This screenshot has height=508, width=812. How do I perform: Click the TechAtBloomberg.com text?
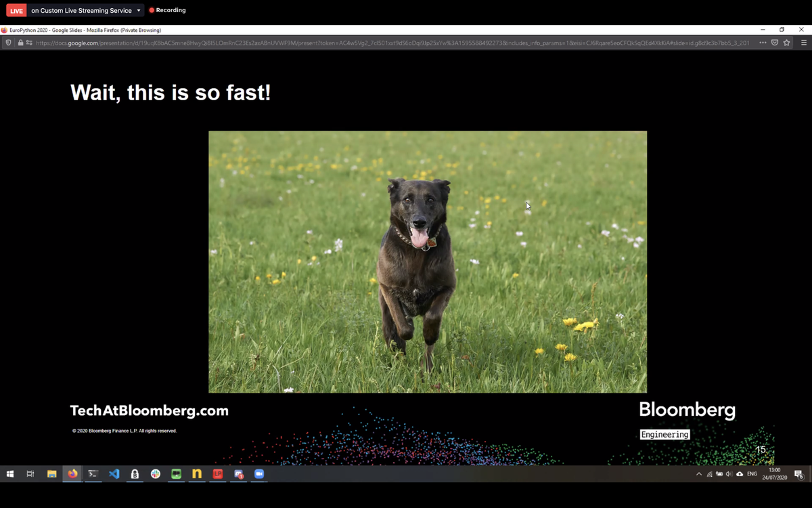tap(150, 410)
